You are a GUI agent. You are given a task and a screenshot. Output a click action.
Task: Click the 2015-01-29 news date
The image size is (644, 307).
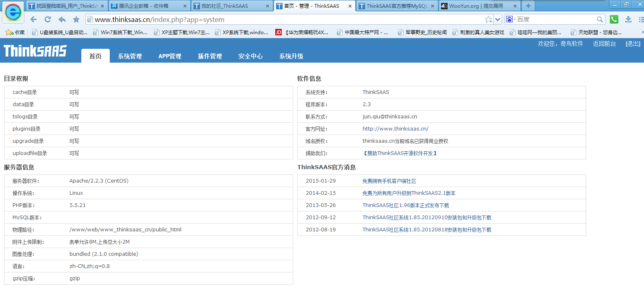point(321,181)
